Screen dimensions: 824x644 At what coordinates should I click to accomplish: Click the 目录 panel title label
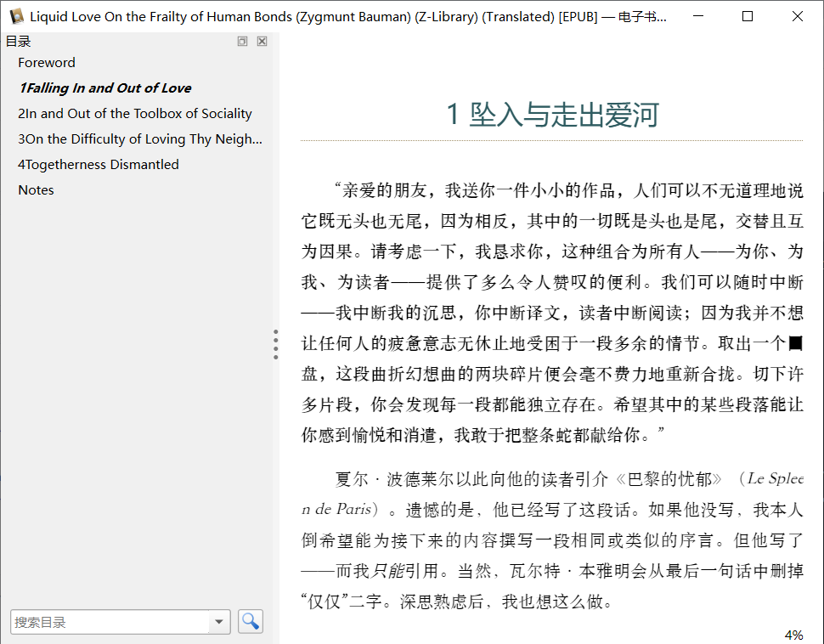(19, 42)
